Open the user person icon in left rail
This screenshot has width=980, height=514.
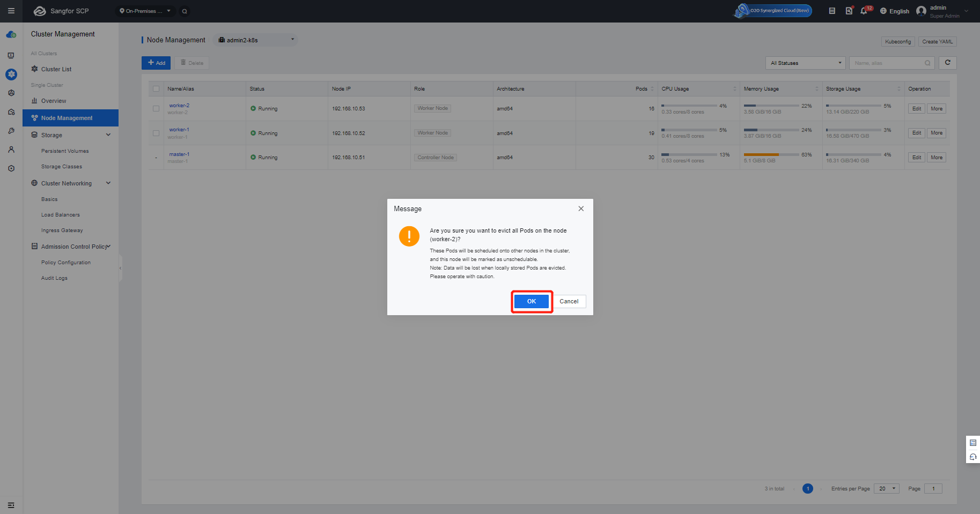click(x=11, y=150)
